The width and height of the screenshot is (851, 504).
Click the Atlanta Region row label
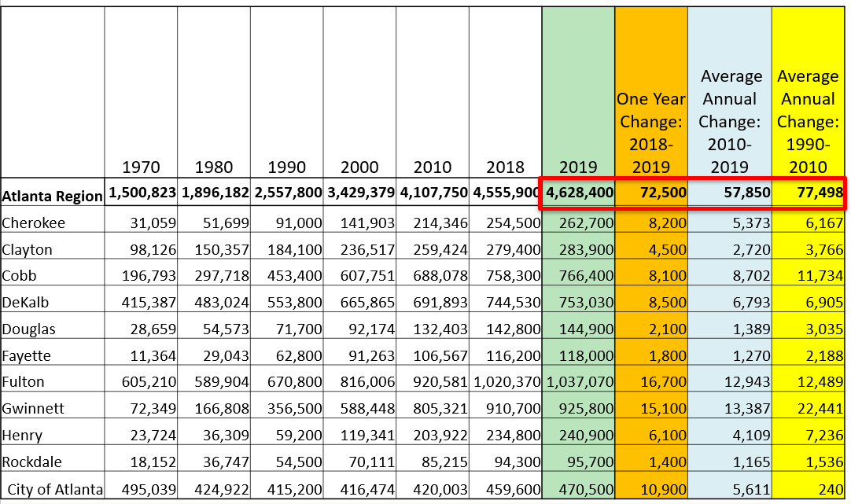52,196
